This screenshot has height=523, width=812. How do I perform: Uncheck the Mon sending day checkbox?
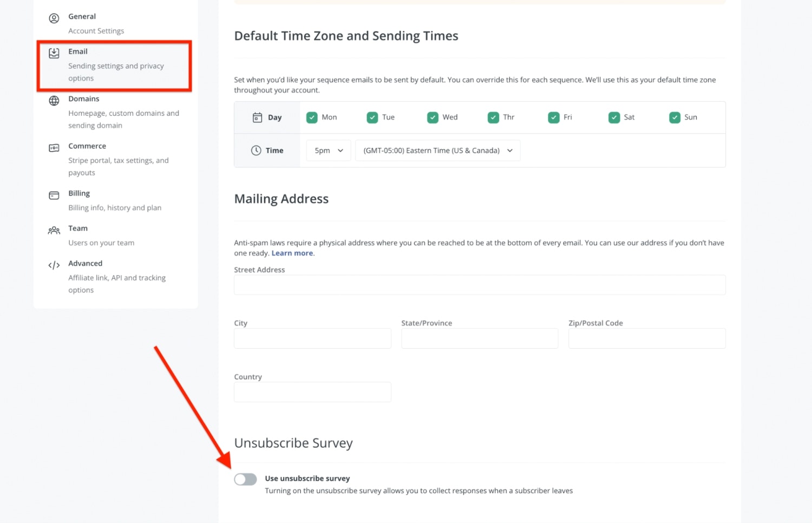pyautogui.click(x=312, y=117)
